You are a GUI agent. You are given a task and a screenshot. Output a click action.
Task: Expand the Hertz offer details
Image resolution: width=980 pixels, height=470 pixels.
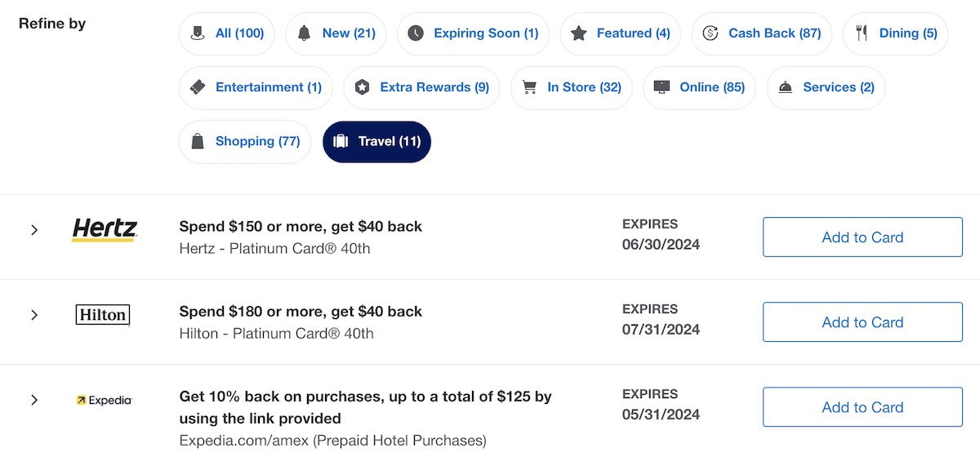(34, 230)
